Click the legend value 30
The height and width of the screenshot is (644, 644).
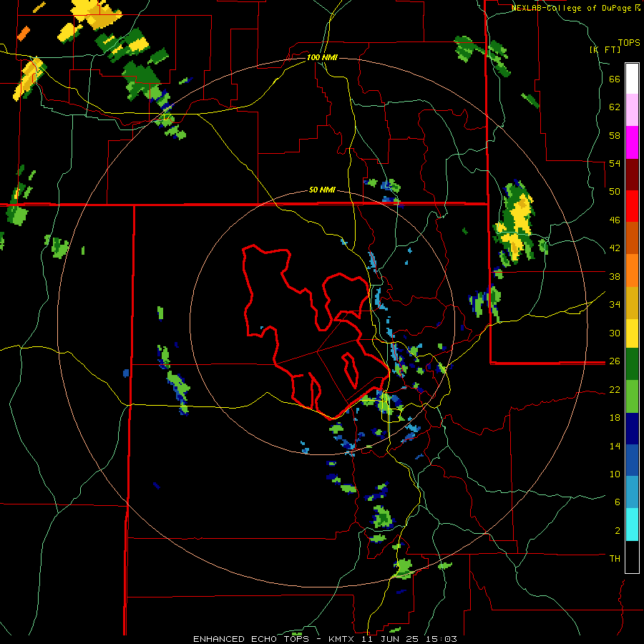tap(615, 333)
